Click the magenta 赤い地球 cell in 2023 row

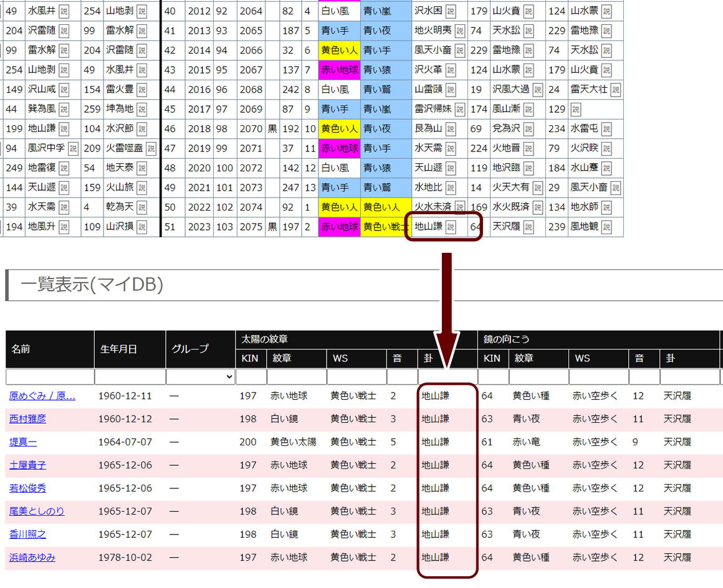coord(339,227)
